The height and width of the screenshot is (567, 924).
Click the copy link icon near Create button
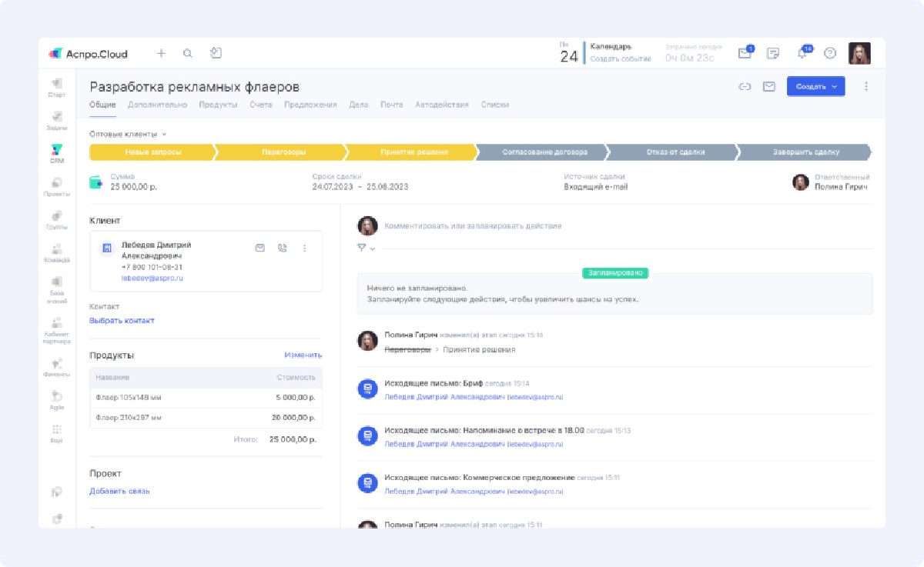[745, 87]
